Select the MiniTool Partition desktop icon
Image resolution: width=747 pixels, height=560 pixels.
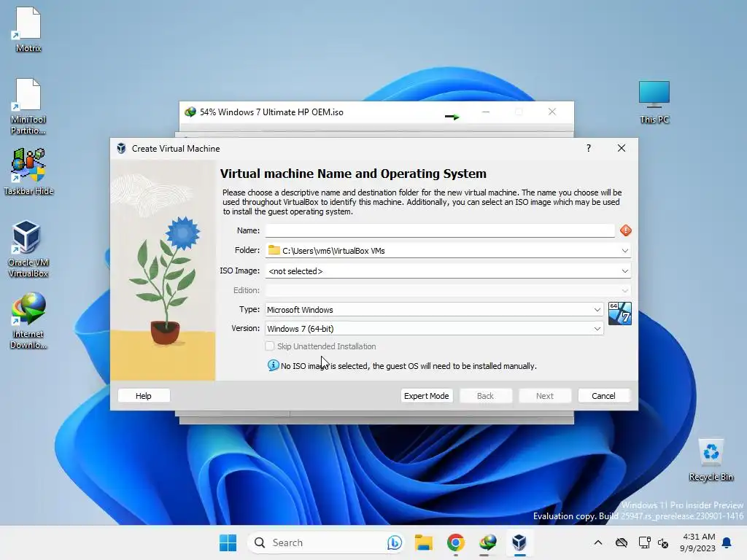click(x=28, y=106)
